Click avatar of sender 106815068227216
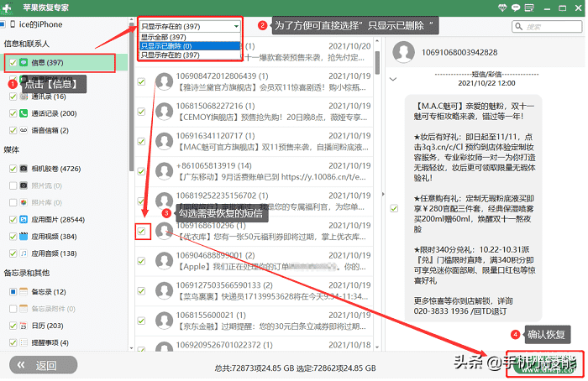Viewport: 588px width, 381px height. point(165,112)
